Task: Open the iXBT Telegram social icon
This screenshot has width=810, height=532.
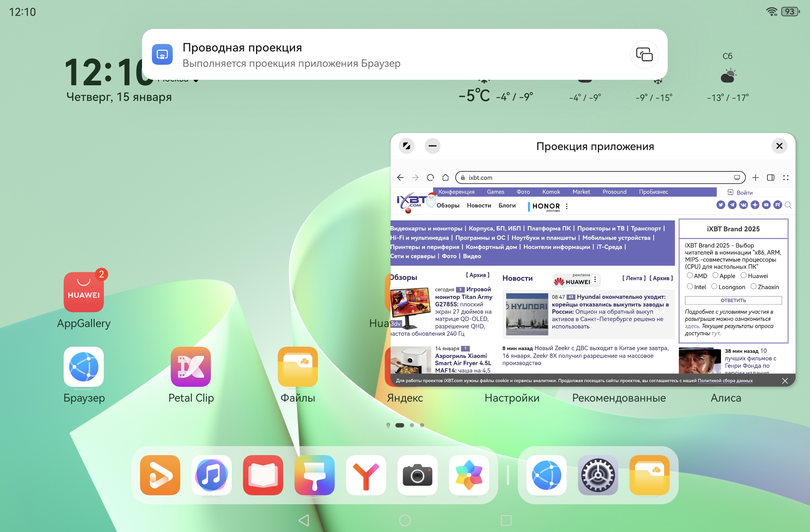Action: pos(732,205)
